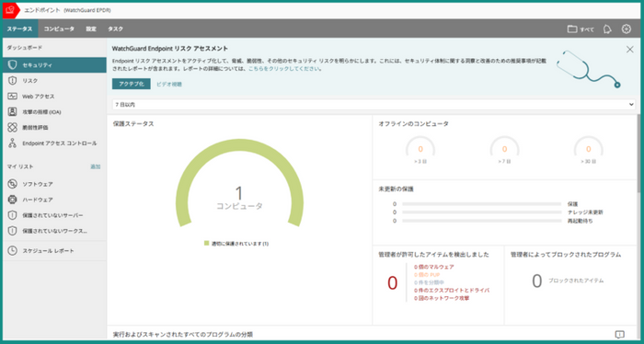Image resolution: width=644 pixels, height=344 pixels.
Task: Open the Web アクセス dashboard entry
Action: click(x=54, y=96)
